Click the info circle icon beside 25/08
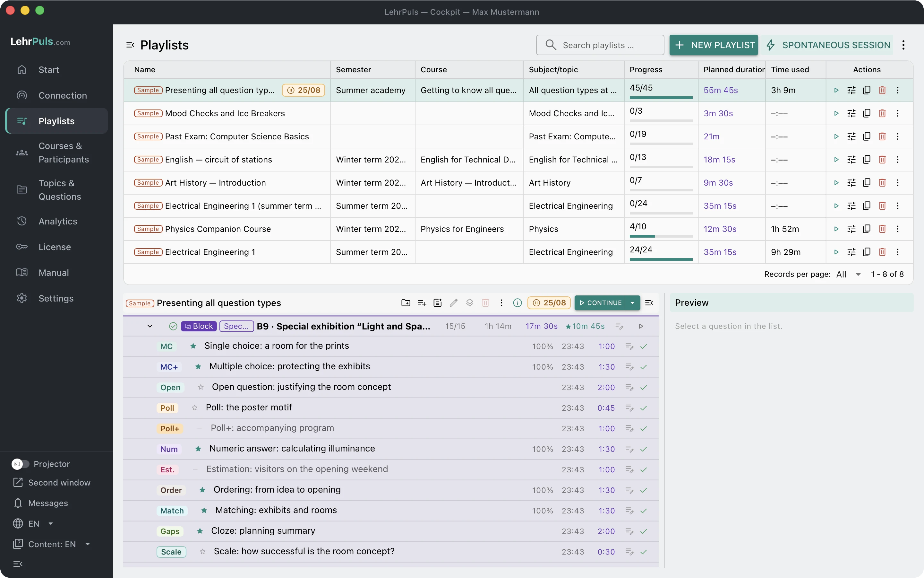The height and width of the screenshot is (578, 924). pyautogui.click(x=518, y=303)
